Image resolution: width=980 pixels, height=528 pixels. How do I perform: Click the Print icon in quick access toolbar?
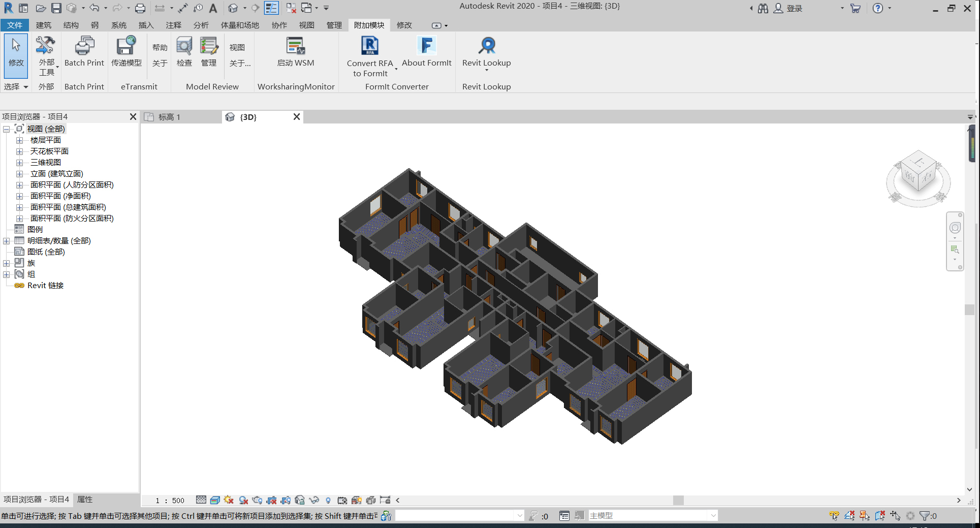(140, 8)
